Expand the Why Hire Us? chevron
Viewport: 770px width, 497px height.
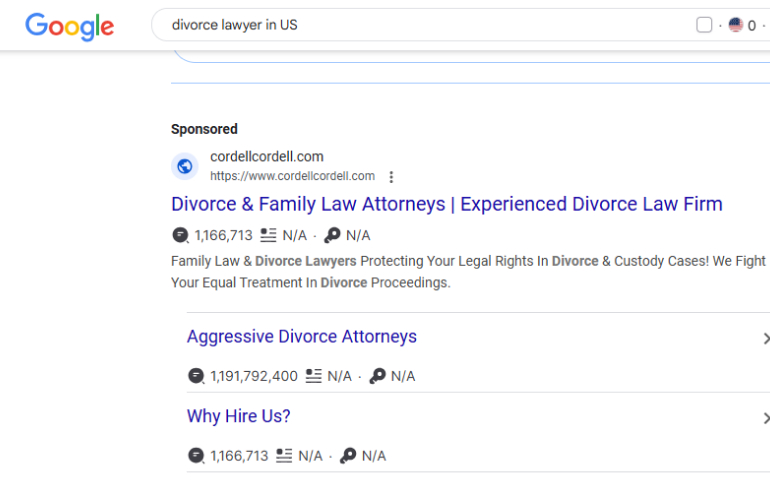point(766,418)
